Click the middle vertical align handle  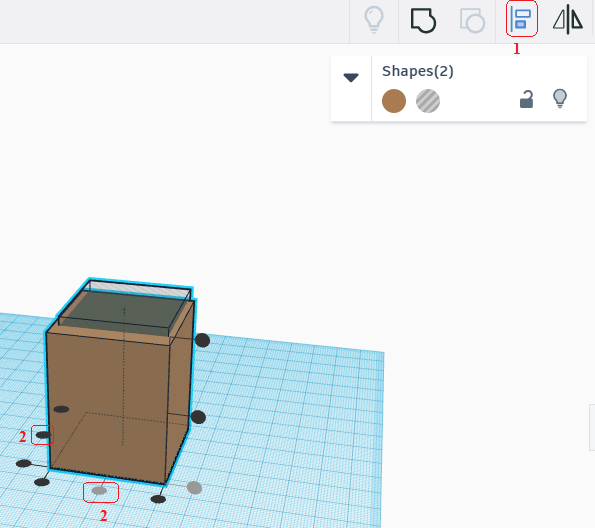(x=198, y=417)
